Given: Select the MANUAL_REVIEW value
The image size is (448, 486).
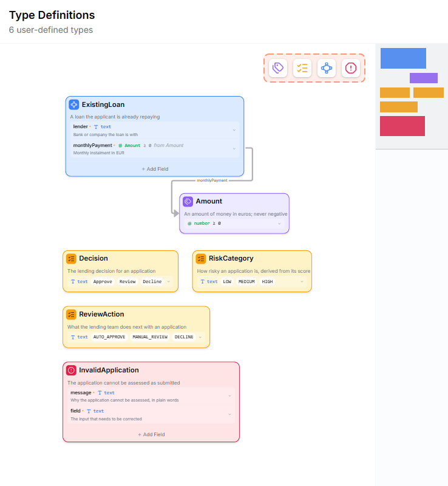Looking at the screenshot, I should [150, 337].
